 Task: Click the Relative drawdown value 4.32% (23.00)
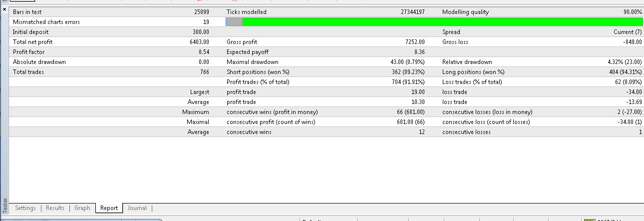621,62
